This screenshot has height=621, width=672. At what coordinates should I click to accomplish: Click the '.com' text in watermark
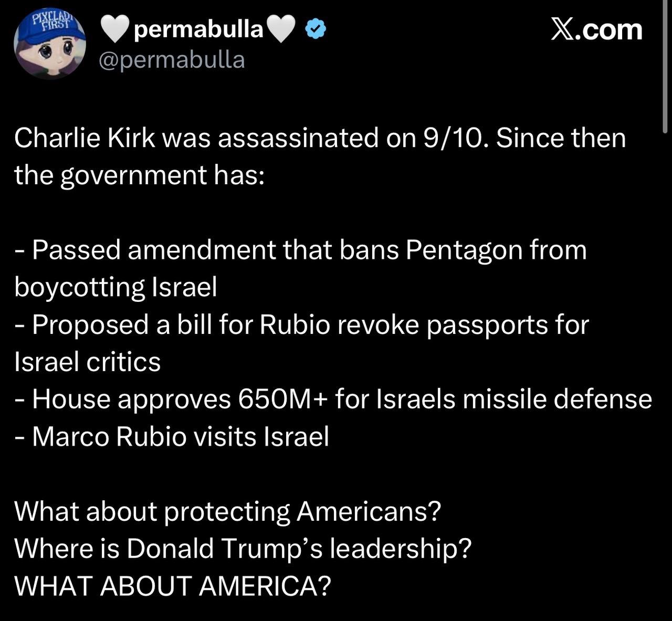click(x=610, y=30)
